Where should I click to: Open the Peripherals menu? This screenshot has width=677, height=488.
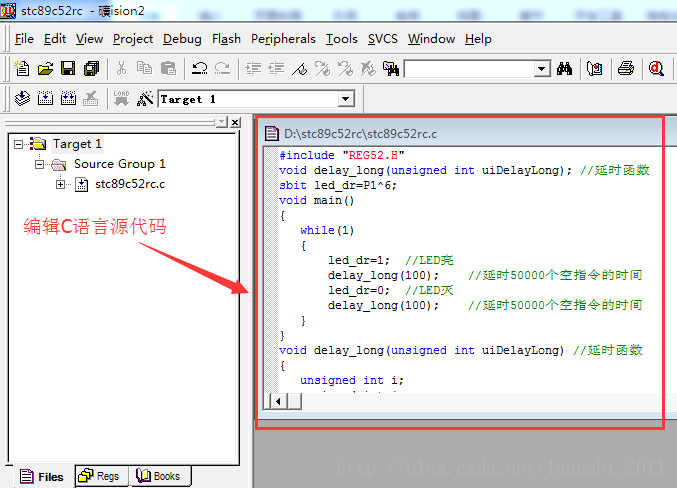pos(283,39)
